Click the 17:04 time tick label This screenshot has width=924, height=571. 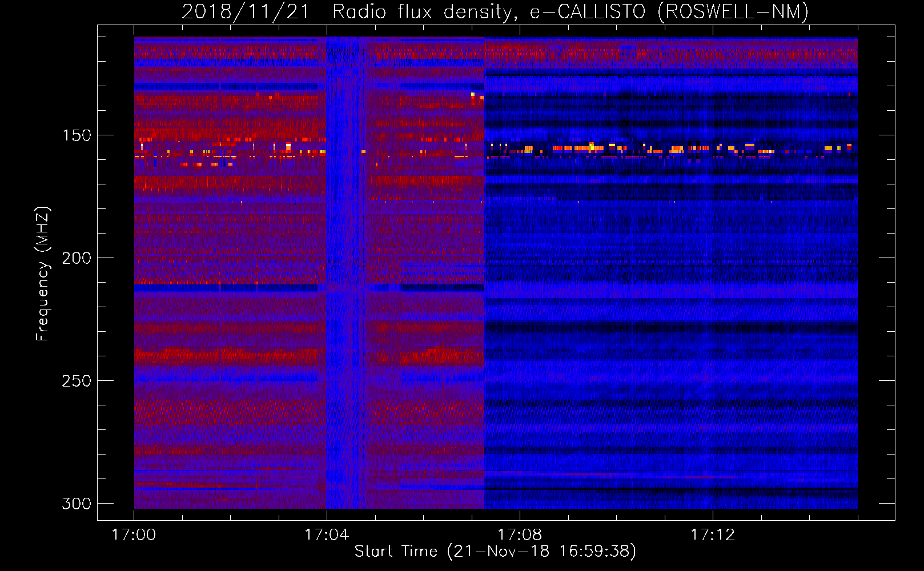click(327, 534)
